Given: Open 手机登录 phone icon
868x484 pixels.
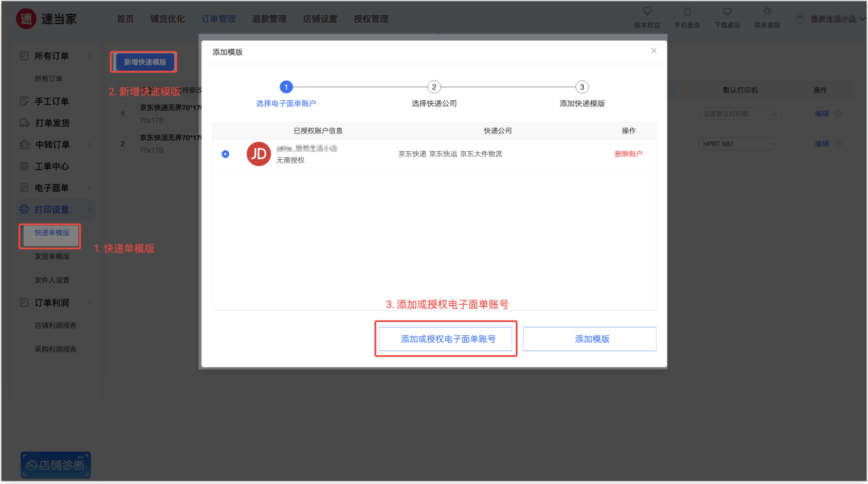Looking at the screenshot, I should (x=687, y=12).
